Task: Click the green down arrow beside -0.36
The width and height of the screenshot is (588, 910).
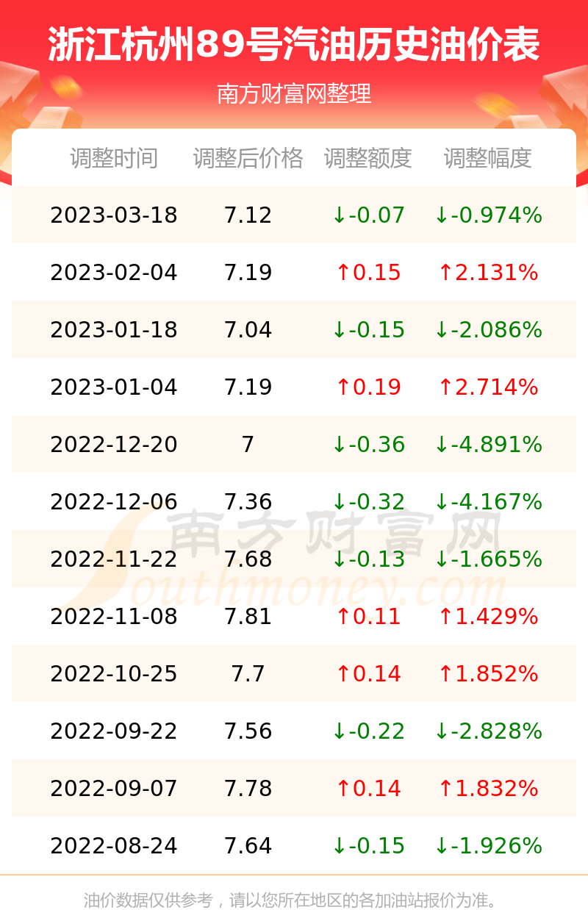Action: [x=339, y=445]
